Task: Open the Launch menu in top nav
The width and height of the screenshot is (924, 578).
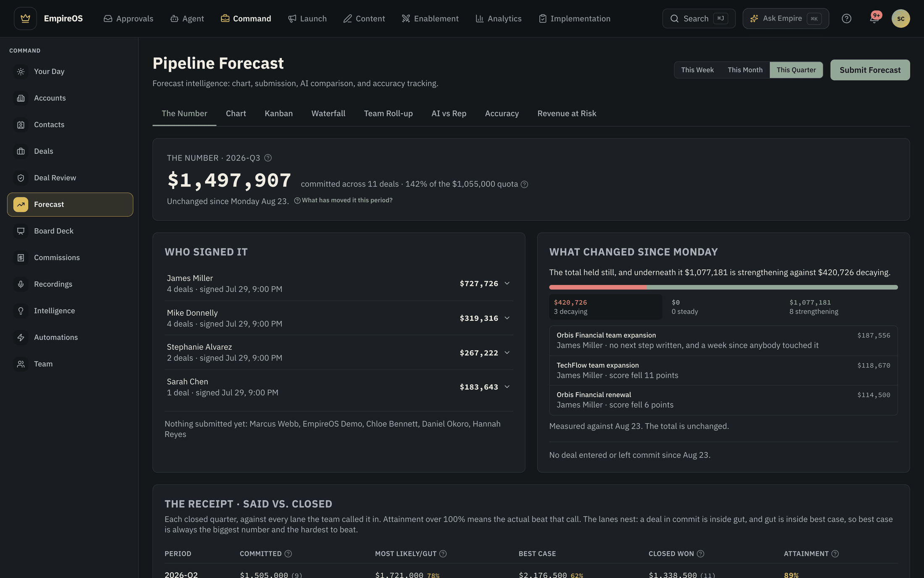Action: click(x=307, y=18)
